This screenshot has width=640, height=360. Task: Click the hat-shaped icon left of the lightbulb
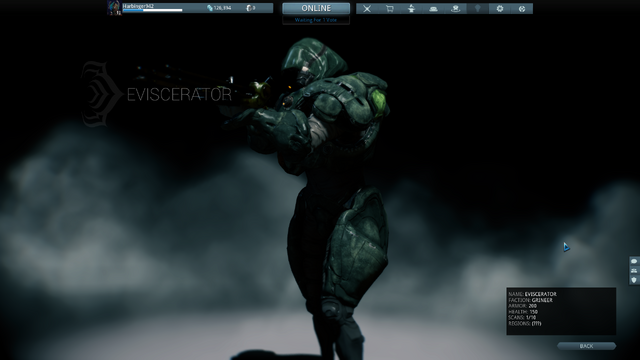[x=456, y=9]
